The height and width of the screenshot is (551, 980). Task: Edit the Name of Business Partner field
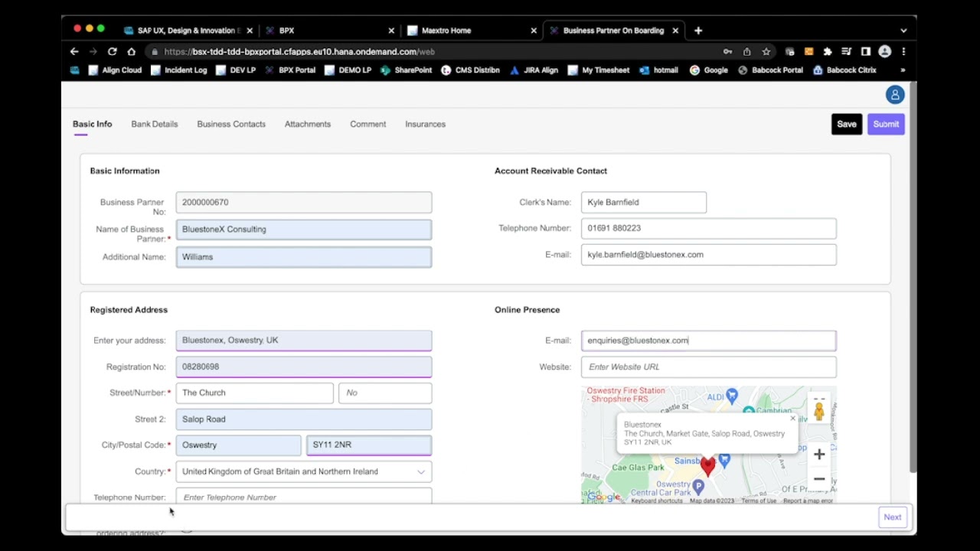tap(304, 230)
